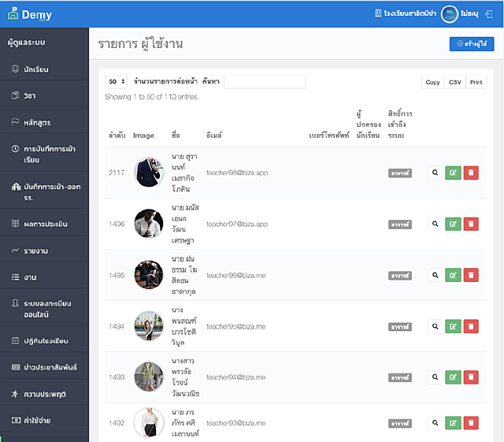The height and width of the screenshot is (442, 504).
Task: Click the logout icon in top-right corner
Action: [489, 14]
